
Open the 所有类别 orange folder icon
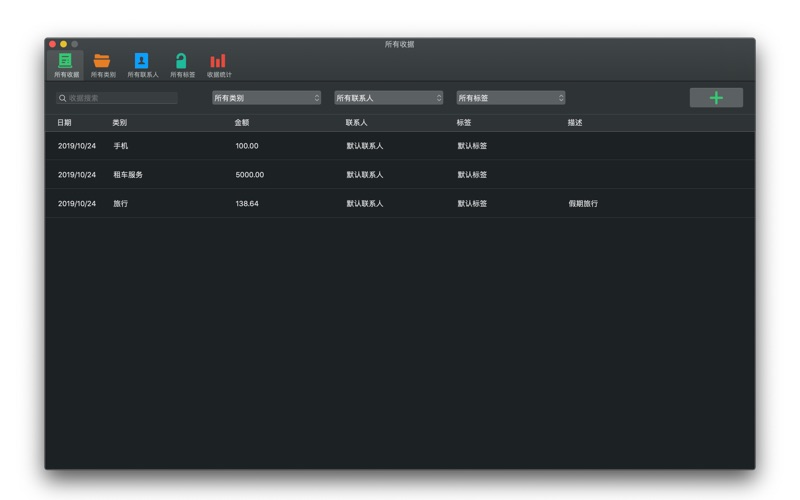coord(103,62)
